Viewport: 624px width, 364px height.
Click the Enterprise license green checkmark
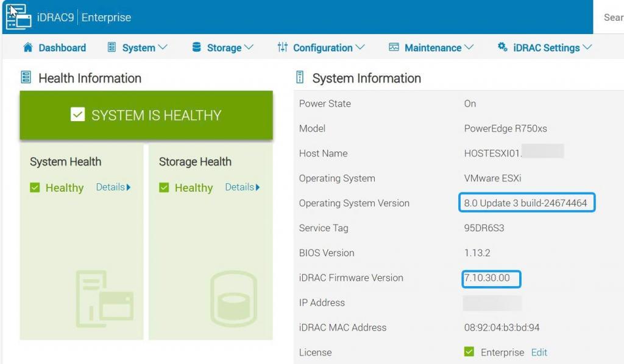[x=469, y=352]
